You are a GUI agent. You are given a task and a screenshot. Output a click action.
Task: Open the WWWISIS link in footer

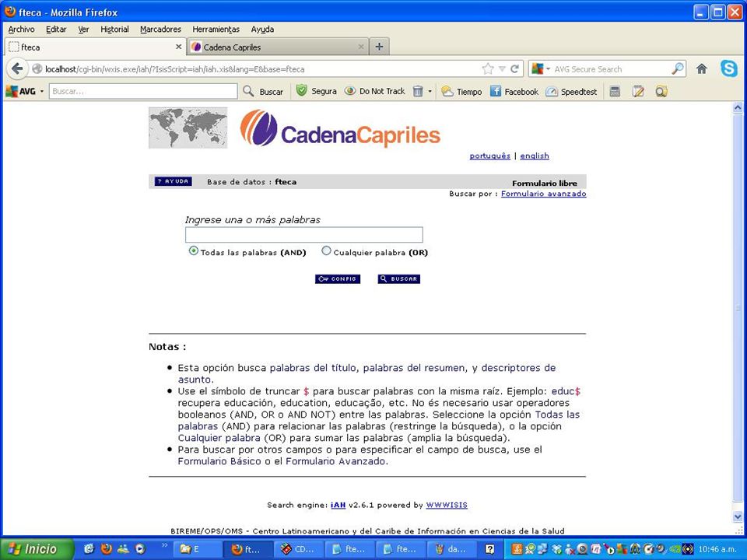[x=447, y=506]
